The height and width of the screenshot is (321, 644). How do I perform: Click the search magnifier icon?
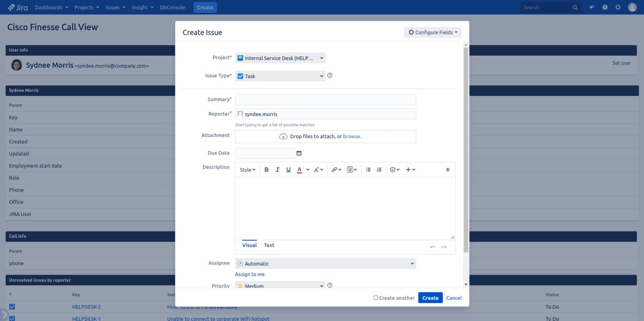click(575, 7)
